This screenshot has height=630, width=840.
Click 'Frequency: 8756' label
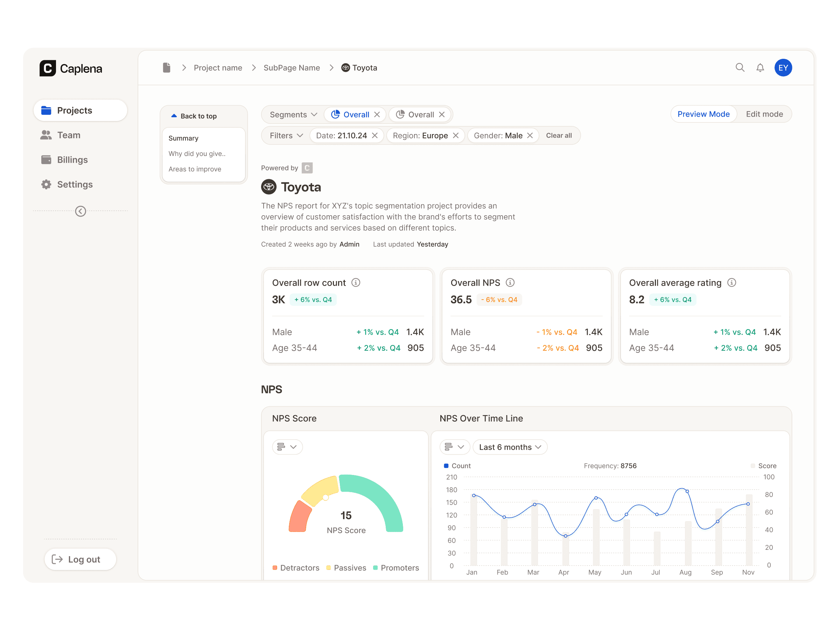tap(610, 465)
